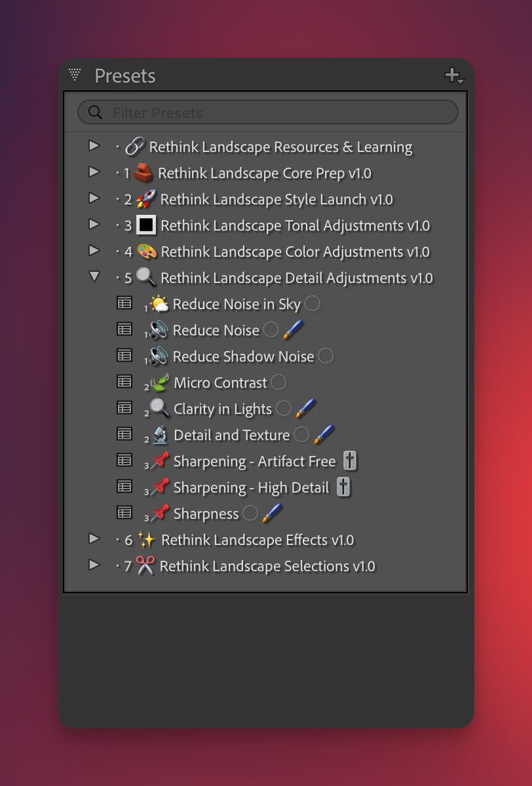Apply the Clarity in Lights preset
Image resolution: width=532 pixels, height=786 pixels.
point(223,409)
